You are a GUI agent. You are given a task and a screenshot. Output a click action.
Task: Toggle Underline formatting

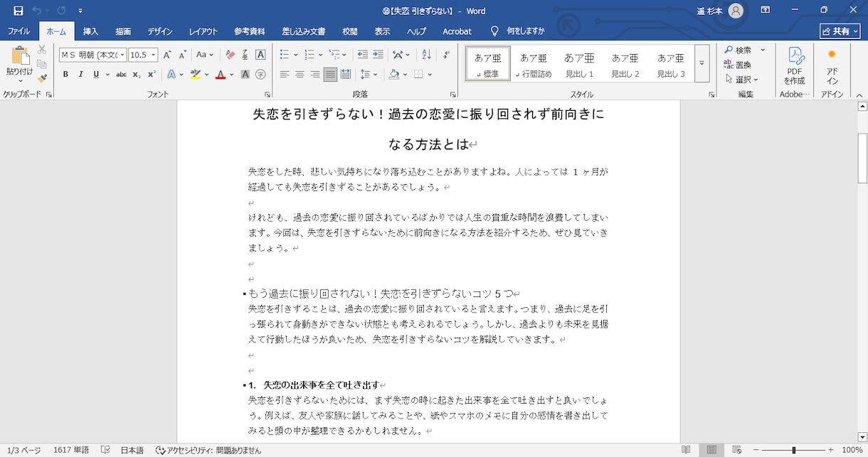96,74
